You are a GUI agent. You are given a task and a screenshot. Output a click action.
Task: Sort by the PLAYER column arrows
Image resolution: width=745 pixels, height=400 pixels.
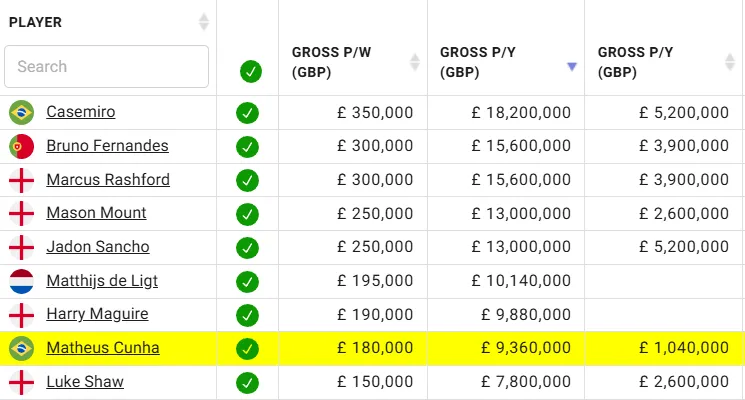coord(204,22)
